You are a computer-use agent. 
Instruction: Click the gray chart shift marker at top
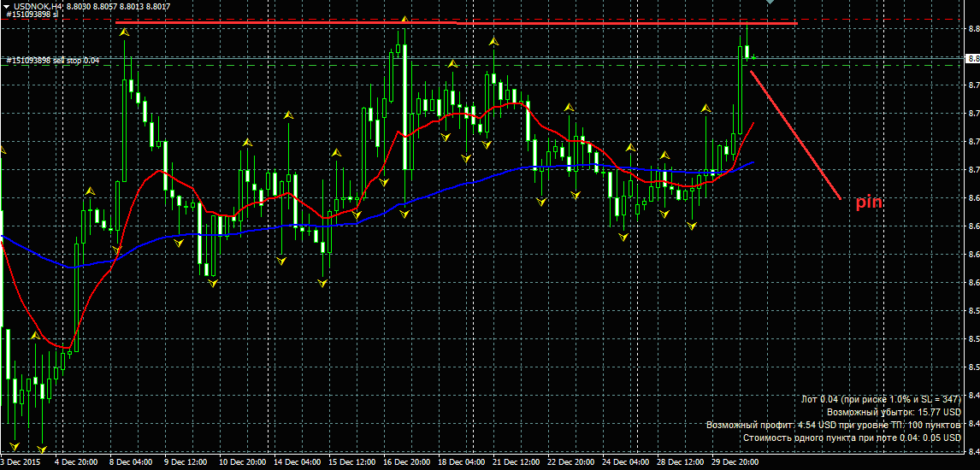pos(770,3)
